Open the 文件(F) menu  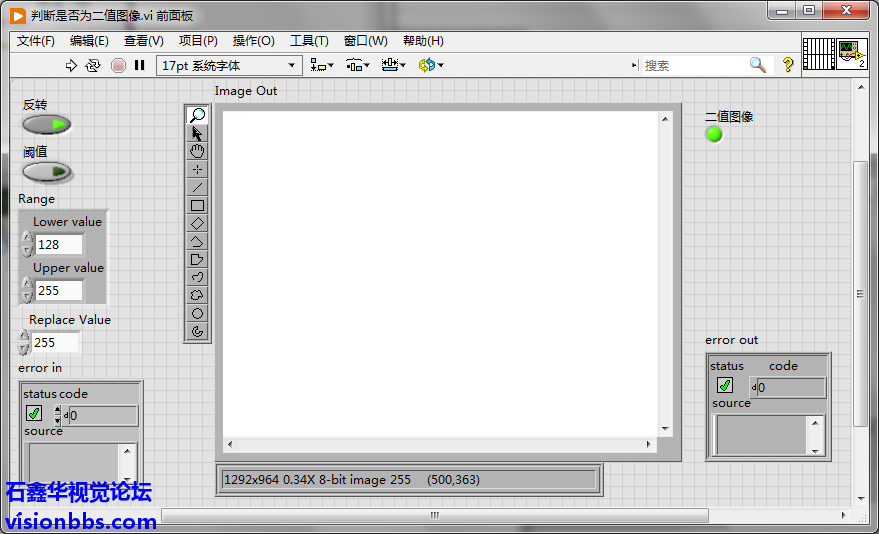[x=36, y=41]
